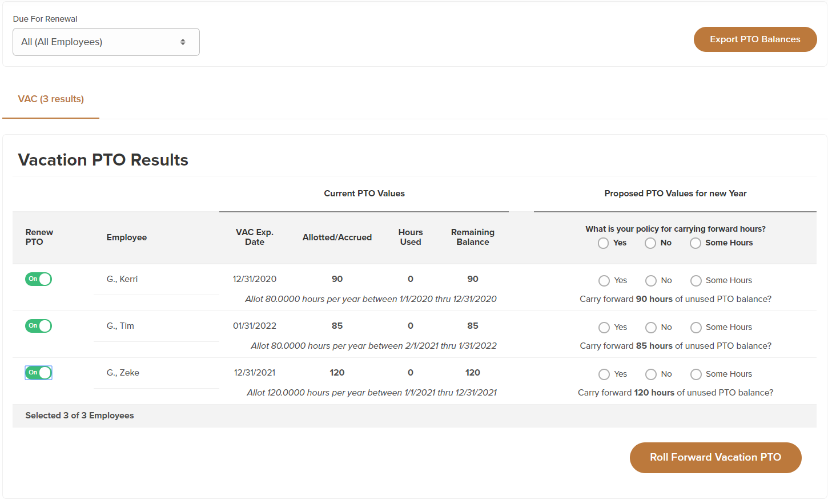Choose No carry forward for Kerri's 90 hours

[x=650, y=281]
